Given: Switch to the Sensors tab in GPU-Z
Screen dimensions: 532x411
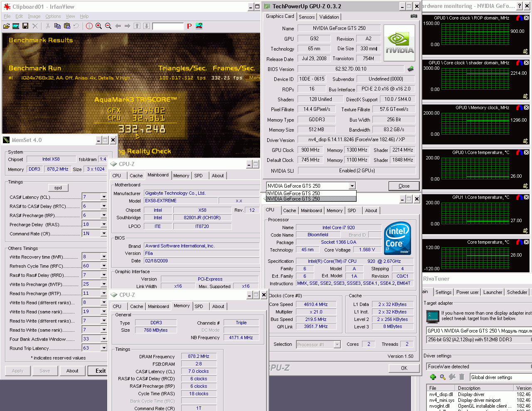Looking at the screenshot, I should (x=307, y=17).
